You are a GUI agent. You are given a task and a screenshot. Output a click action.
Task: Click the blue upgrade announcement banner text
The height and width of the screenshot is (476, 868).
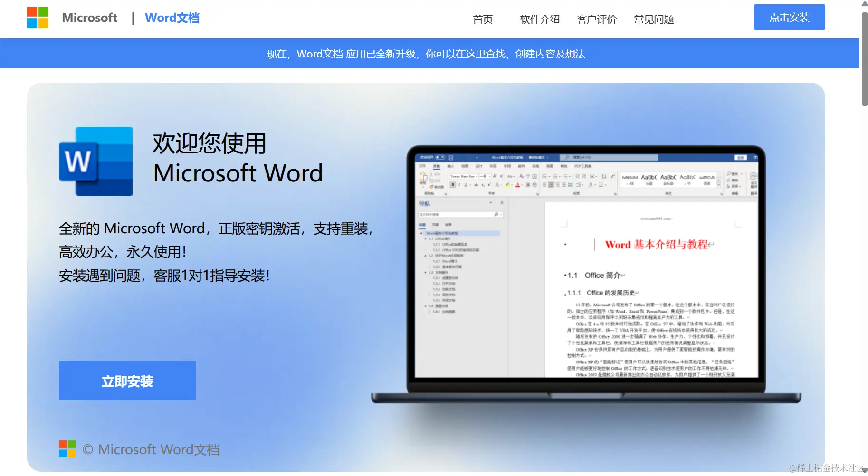(x=426, y=54)
